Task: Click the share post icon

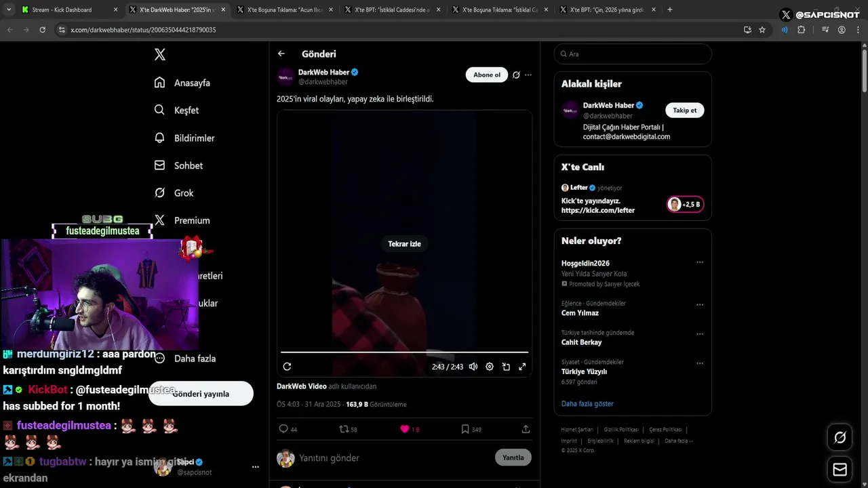Action: pyautogui.click(x=526, y=429)
